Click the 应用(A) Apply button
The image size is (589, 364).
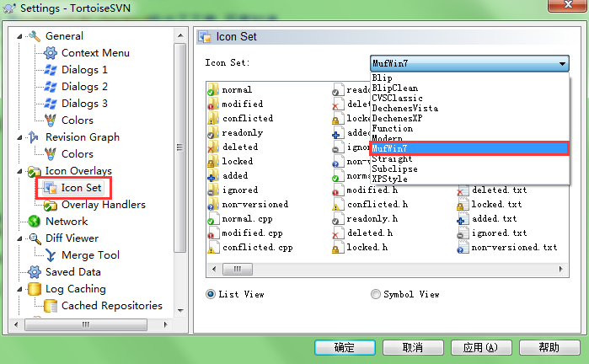click(x=481, y=347)
